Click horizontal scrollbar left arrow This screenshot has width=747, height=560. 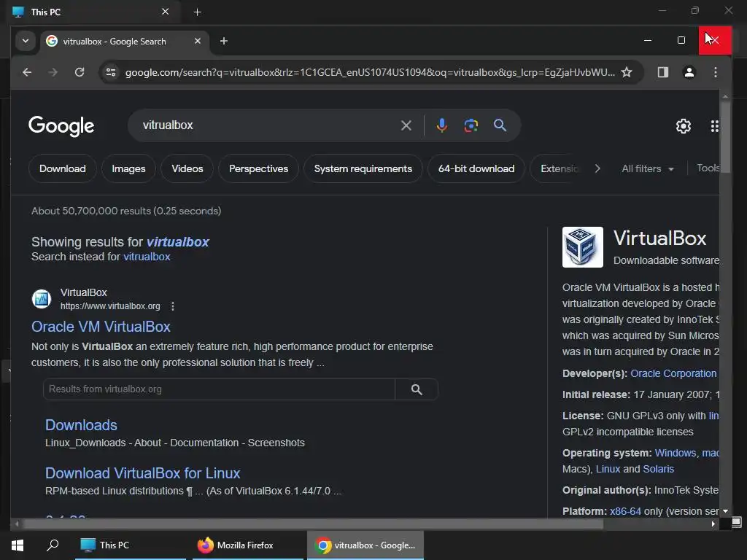coord(17,524)
